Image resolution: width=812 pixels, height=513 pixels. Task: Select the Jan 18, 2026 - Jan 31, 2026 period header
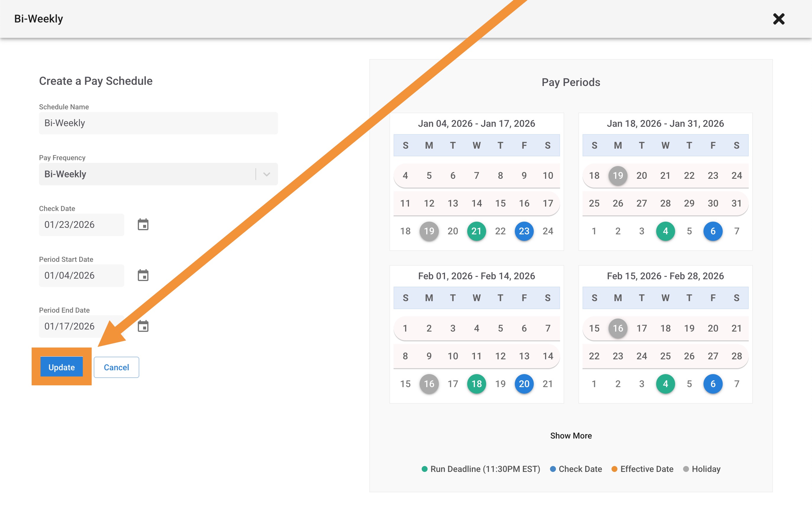(665, 123)
